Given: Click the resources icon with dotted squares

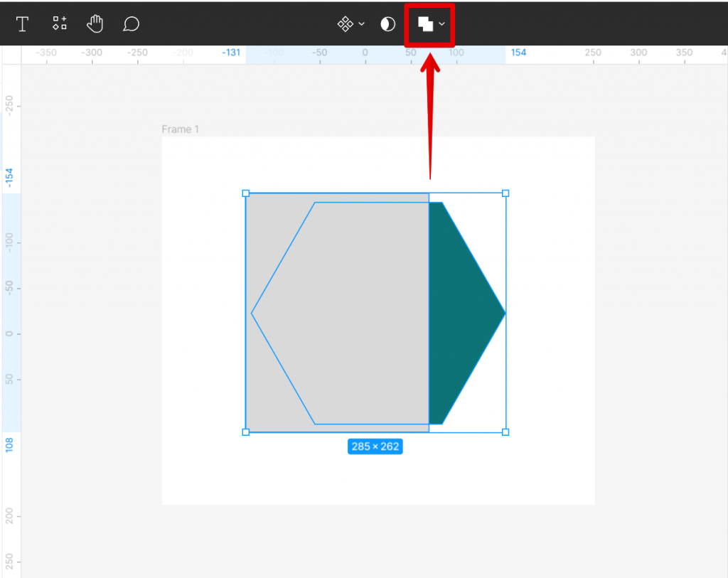Looking at the screenshot, I should coord(59,23).
